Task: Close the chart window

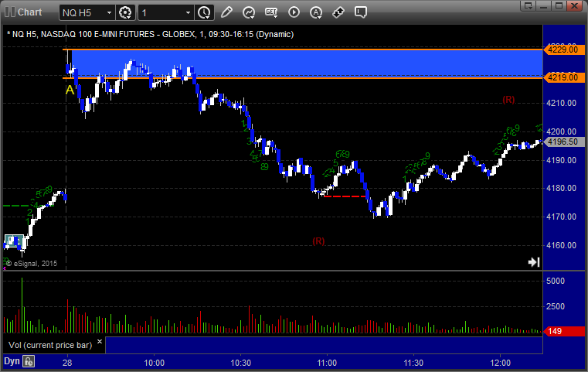Action: coord(574,5)
